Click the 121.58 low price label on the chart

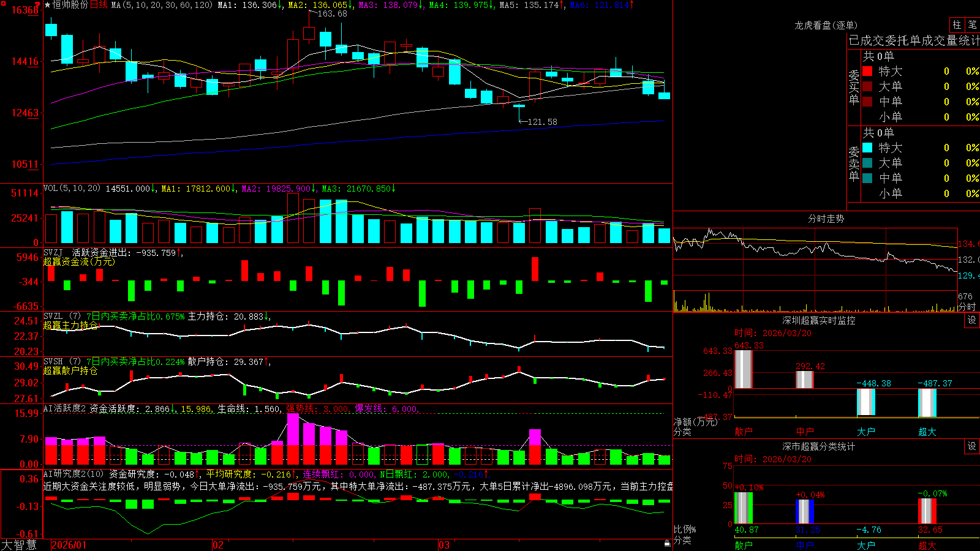click(542, 122)
